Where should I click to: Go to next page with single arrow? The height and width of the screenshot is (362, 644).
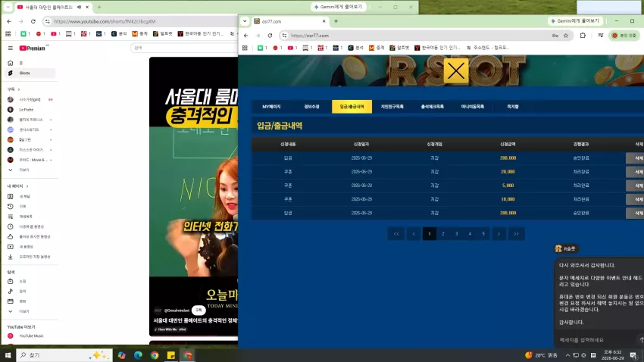[x=499, y=233]
